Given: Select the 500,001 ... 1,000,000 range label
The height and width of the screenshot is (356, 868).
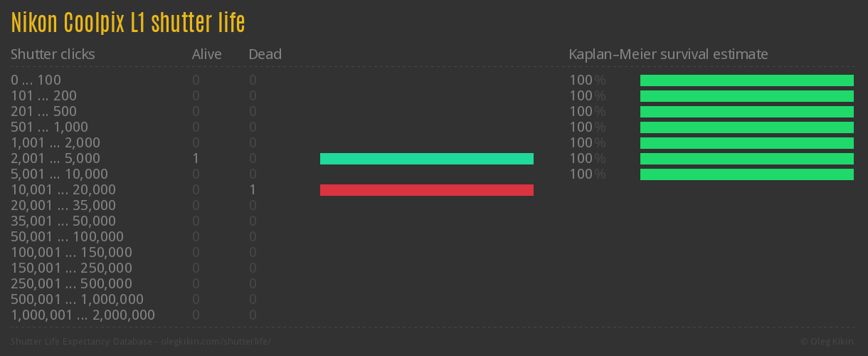Looking at the screenshot, I should pyautogui.click(x=77, y=300).
